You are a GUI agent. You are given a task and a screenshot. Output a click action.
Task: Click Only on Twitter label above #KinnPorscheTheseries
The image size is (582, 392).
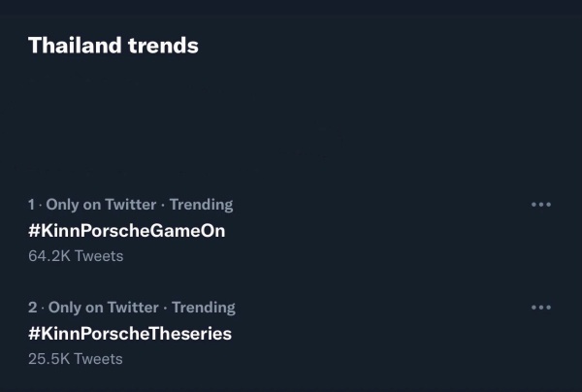103,308
